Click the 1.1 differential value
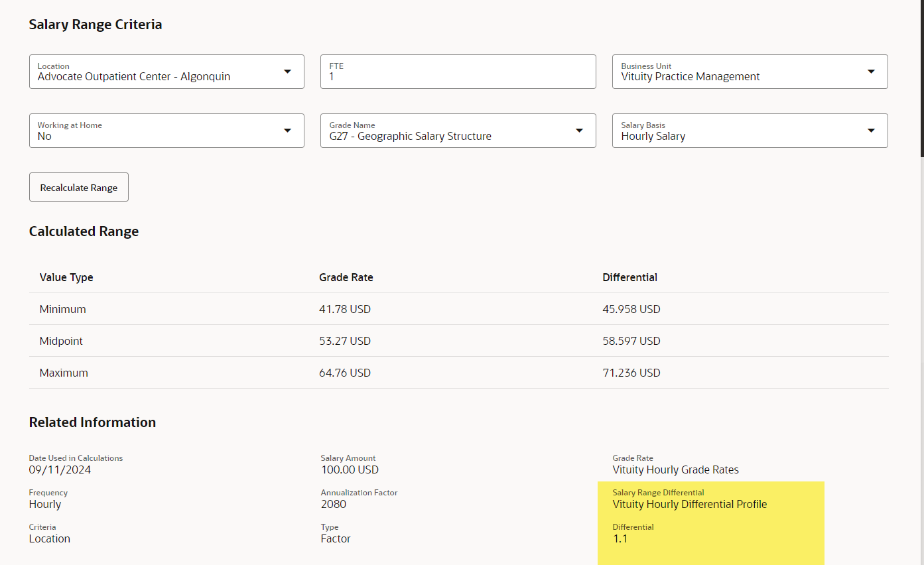This screenshot has width=924, height=565. [x=620, y=538]
